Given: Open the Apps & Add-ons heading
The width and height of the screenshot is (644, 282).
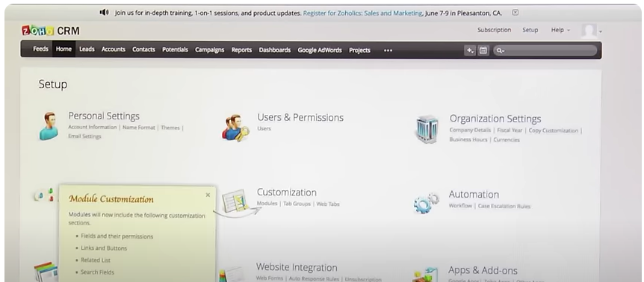Looking at the screenshot, I should (483, 271).
